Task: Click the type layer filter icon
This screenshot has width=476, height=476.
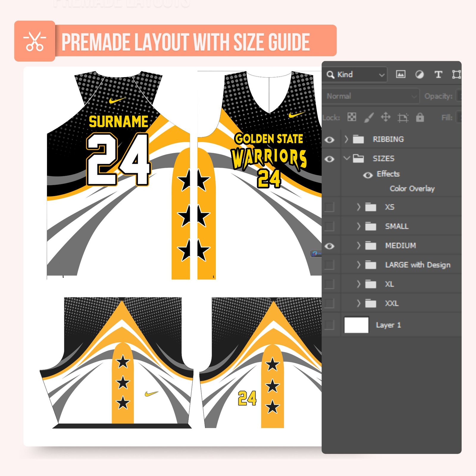Action: click(x=438, y=74)
